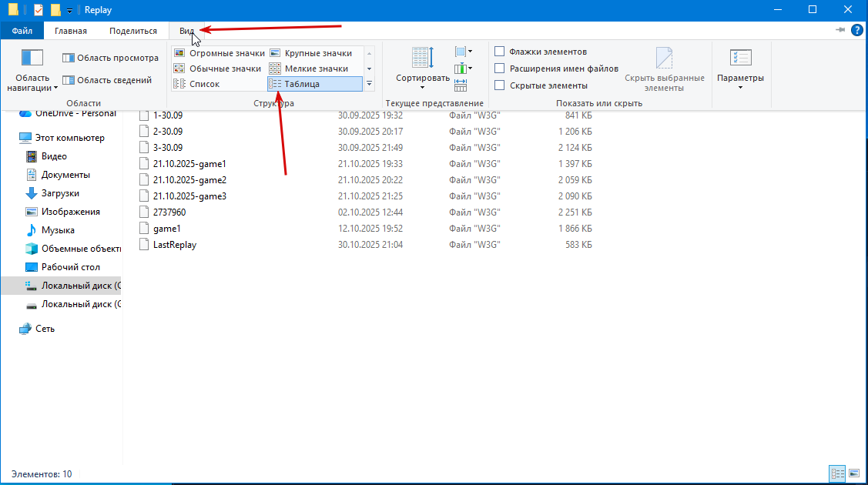
Task: Open Customize Quick Access Toolbar dropdown
Action: pyautogui.click(x=70, y=11)
